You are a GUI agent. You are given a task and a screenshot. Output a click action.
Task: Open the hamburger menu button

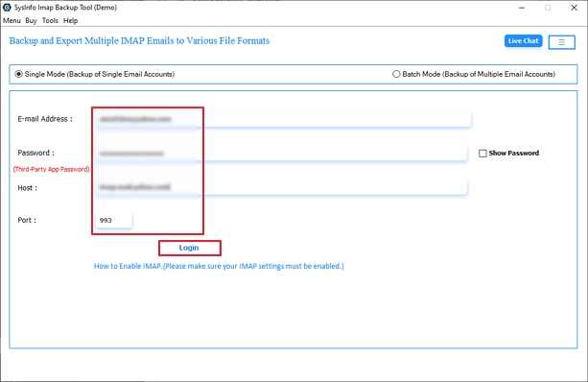point(561,42)
